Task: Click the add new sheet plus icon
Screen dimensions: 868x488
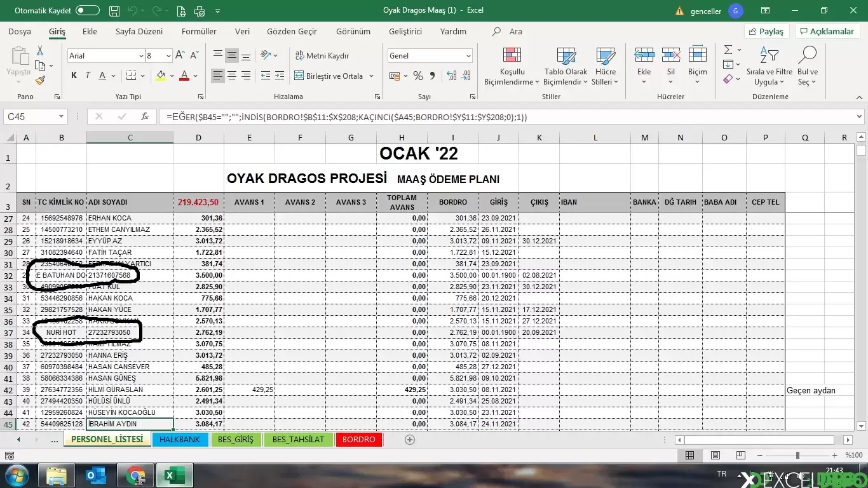Action: 410,440
